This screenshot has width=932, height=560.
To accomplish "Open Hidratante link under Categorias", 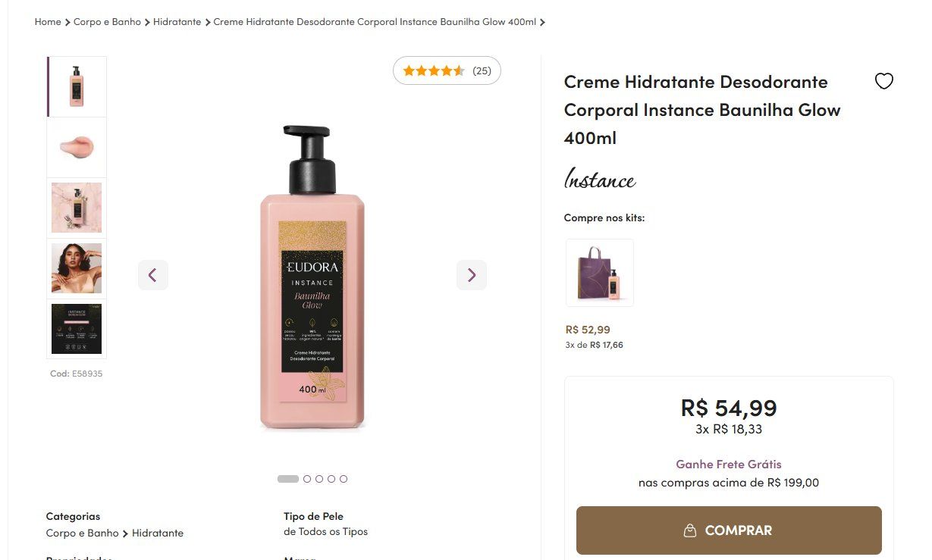I will click(158, 533).
